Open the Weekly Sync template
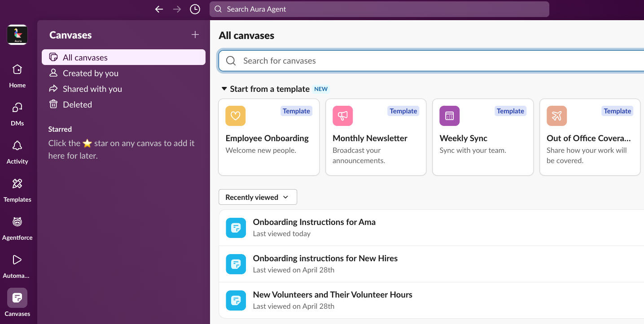 click(x=483, y=137)
